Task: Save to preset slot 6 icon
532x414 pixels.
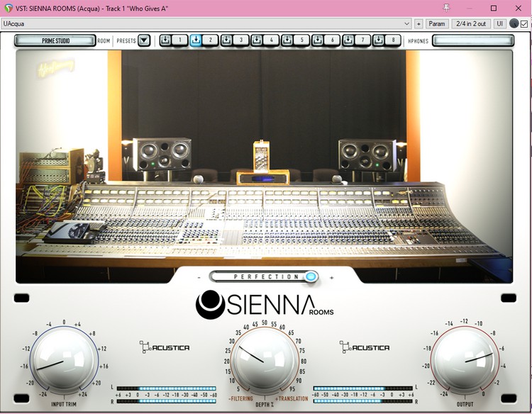Action: [317, 40]
